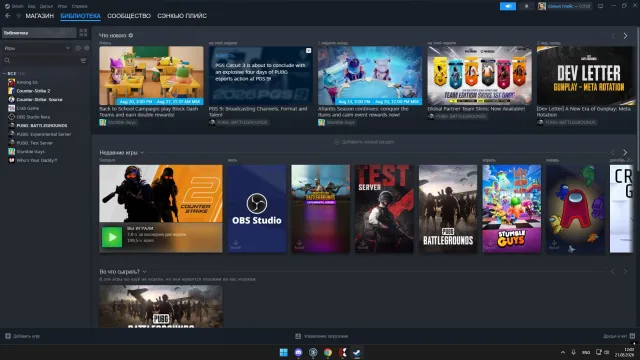Viewport: 640px width, 360px height.
Task: Go back with the left arrow
Action: click(x=8, y=16)
